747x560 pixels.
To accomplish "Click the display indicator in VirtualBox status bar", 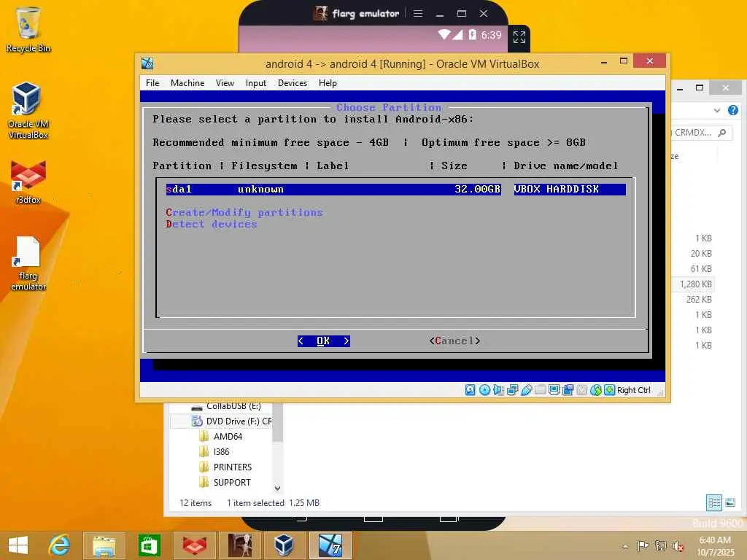I will [x=554, y=390].
